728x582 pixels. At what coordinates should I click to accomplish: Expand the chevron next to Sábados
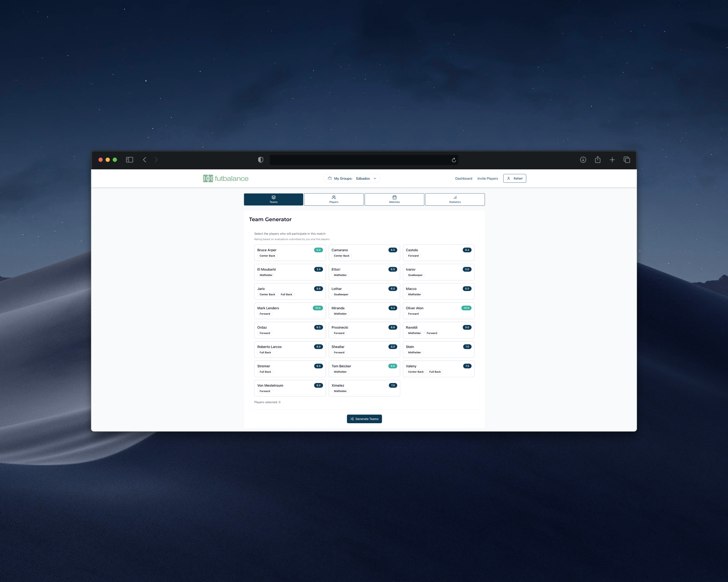[x=375, y=178]
